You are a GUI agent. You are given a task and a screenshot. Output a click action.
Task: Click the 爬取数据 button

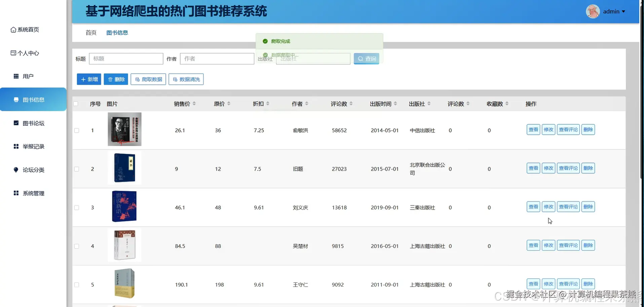(x=148, y=79)
